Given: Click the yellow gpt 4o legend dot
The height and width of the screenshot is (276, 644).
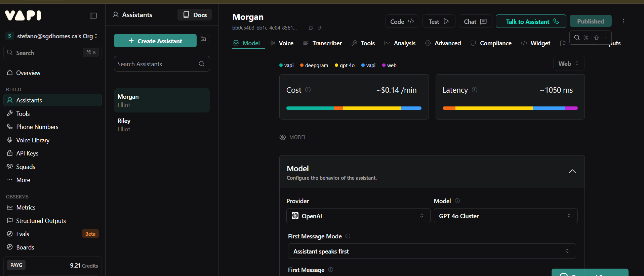Looking at the screenshot, I should click(x=336, y=65).
